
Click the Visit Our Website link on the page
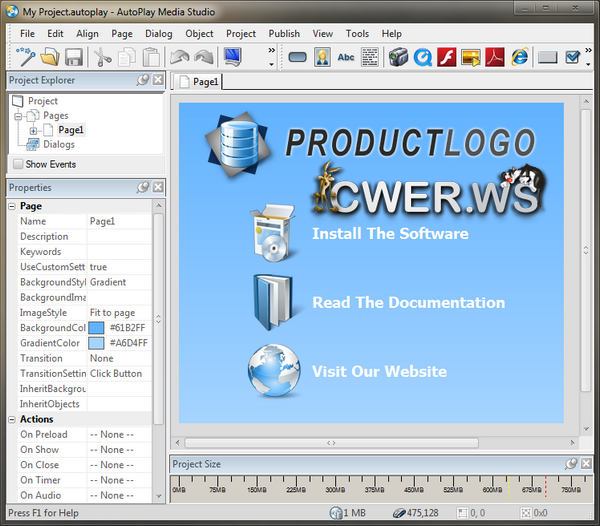coord(379,371)
